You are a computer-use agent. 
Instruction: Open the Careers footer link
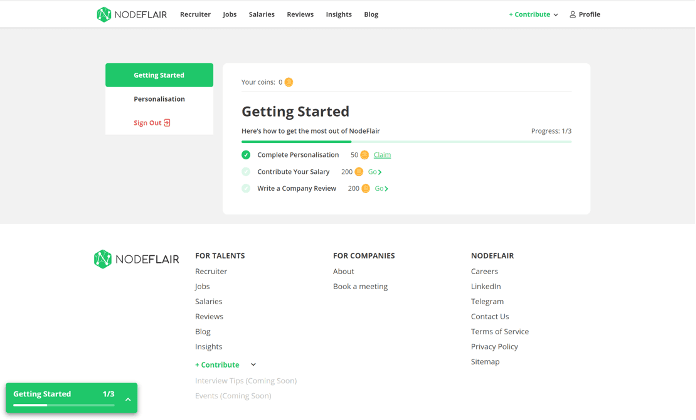[x=484, y=271]
